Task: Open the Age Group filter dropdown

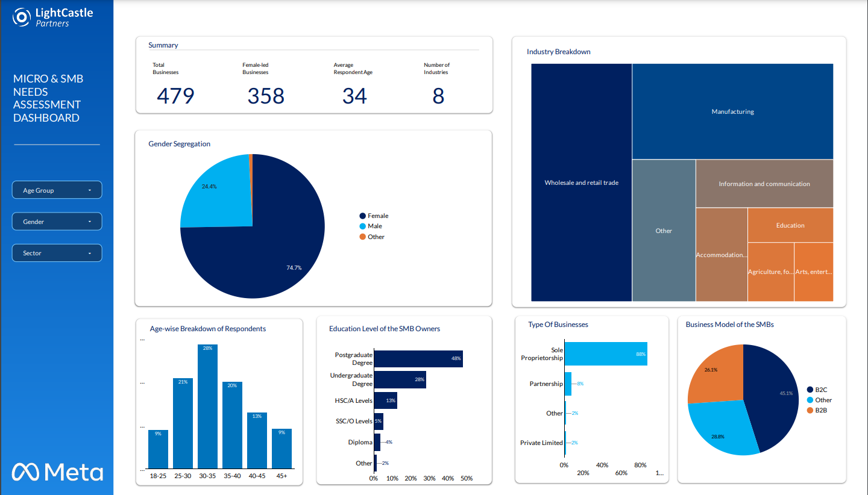Action: pos(57,190)
